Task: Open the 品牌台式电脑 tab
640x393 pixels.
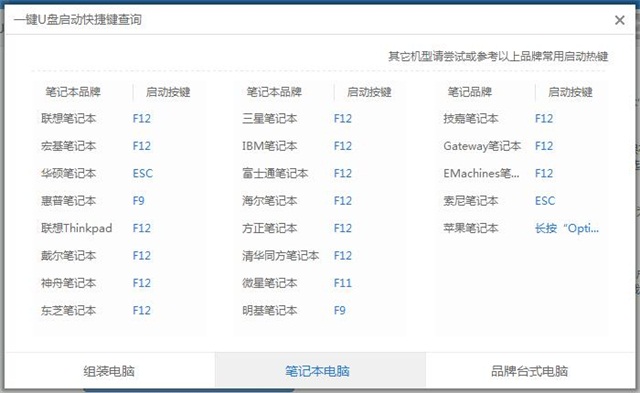Action: pos(529,371)
